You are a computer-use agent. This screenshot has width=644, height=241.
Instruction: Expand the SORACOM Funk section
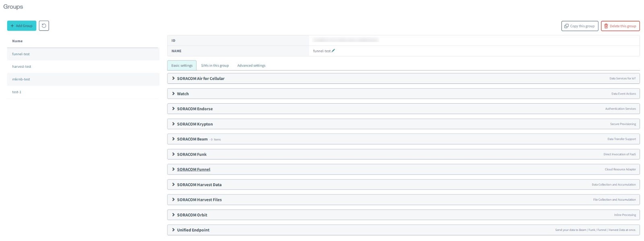point(403,154)
